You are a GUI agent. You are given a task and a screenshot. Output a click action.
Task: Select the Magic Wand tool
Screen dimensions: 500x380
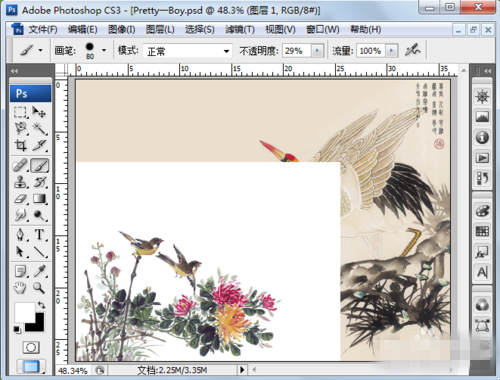pyautogui.click(x=39, y=129)
